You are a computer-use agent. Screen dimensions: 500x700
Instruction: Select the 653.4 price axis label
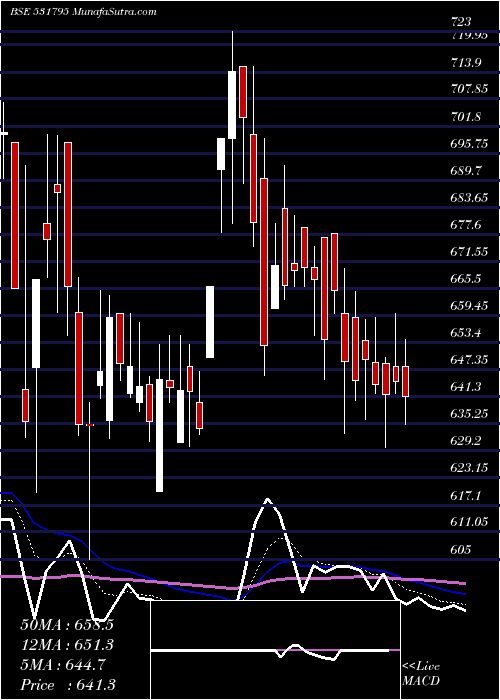[x=464, y=333]
